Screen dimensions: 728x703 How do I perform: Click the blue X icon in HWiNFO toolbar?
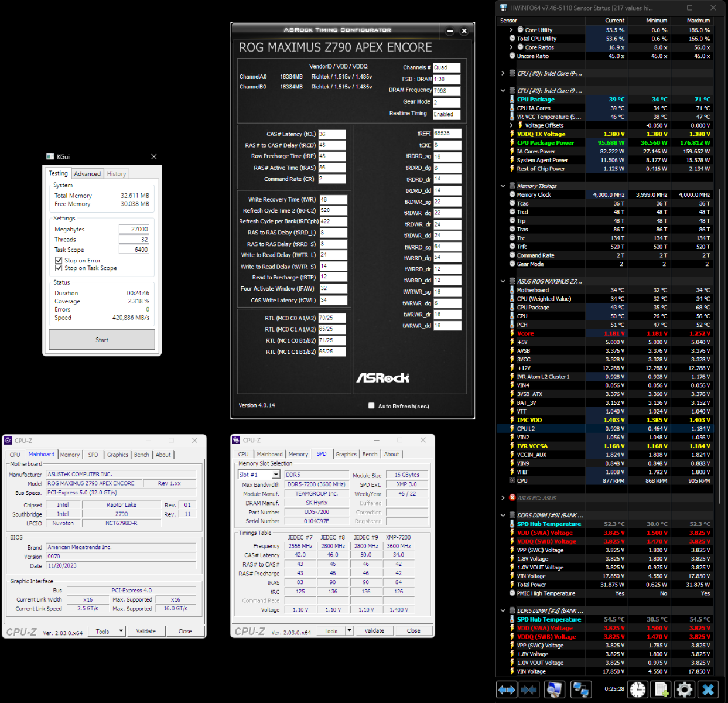(708, 690)
